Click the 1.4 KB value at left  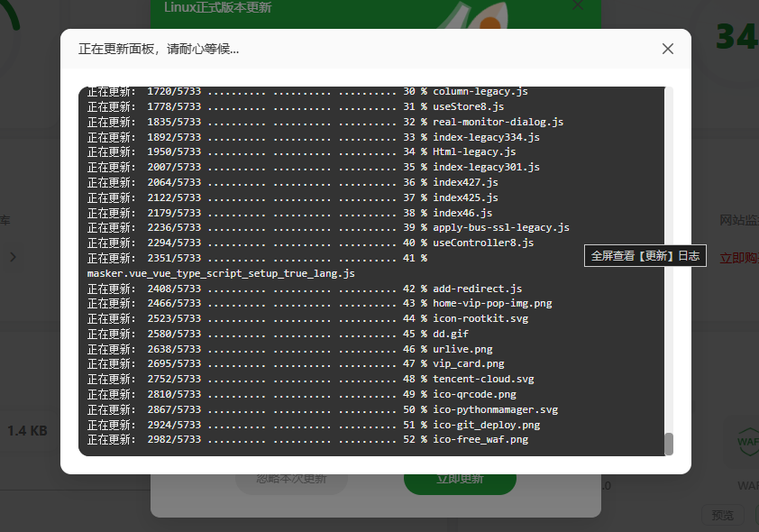coord(28,430)
